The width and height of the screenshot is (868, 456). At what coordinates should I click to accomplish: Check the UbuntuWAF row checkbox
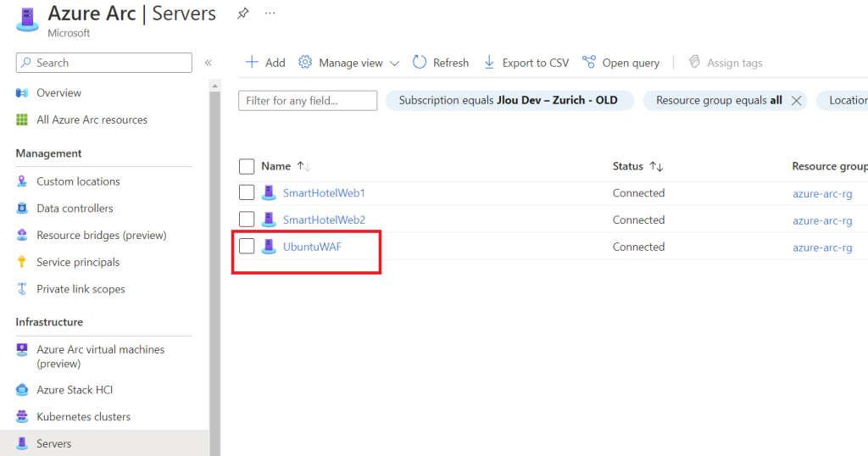click(247, 246)
